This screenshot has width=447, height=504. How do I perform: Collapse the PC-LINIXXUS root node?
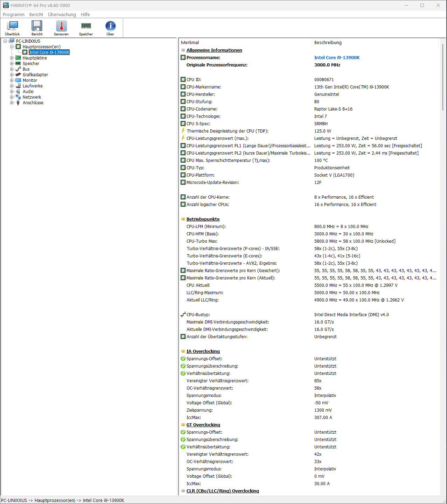[5, 41]
